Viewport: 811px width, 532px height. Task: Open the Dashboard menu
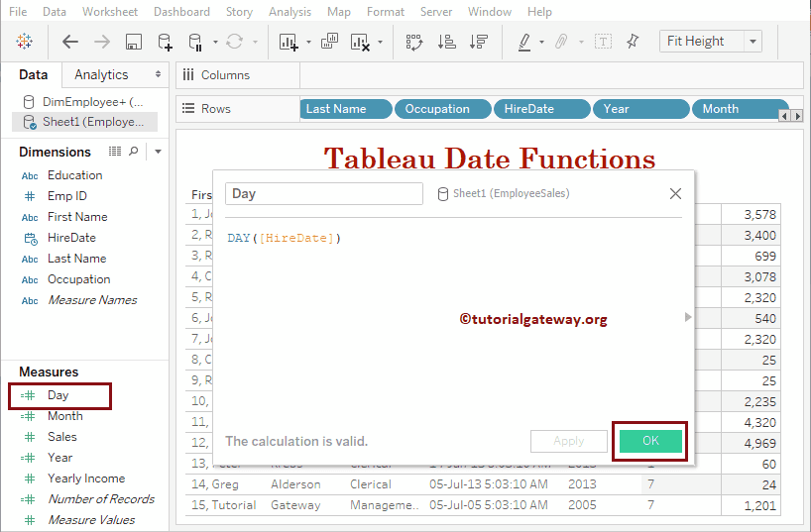[181, 11]
